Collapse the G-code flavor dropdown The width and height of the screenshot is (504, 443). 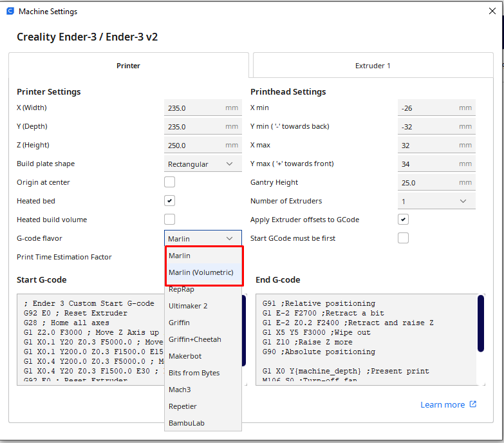[x=203, y=238]
